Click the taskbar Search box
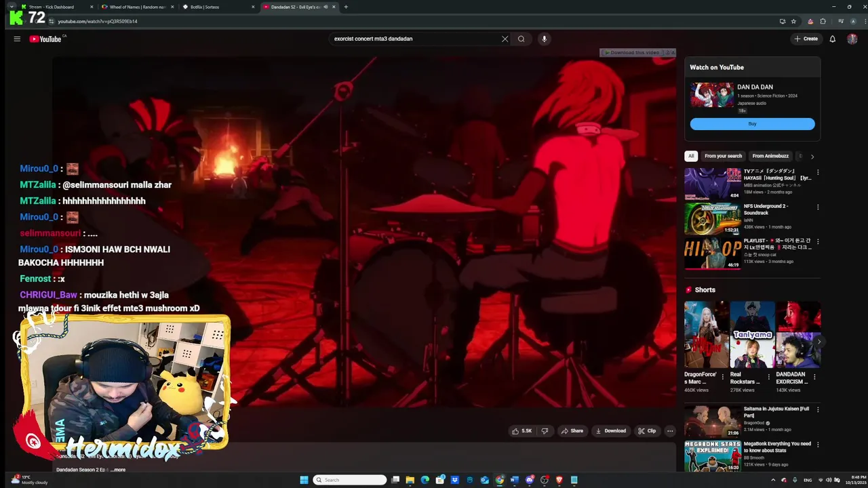Viewport: 868px width, 488px height. [x=350, y=480]
